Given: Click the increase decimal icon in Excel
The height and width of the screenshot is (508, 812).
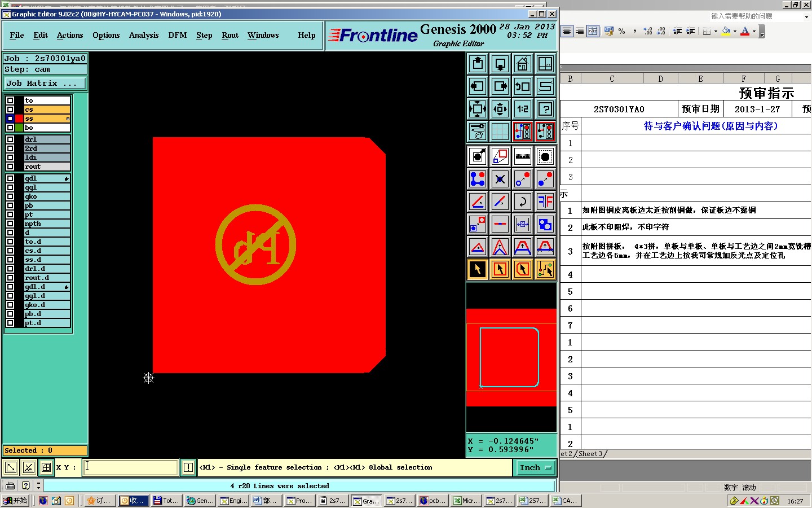Looking at the screenshot, I should pyautogui.click(x=648, y=32).
